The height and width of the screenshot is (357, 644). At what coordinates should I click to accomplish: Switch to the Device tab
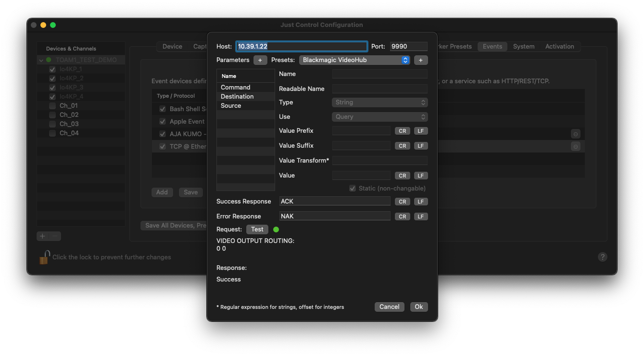tap(172, 47)
